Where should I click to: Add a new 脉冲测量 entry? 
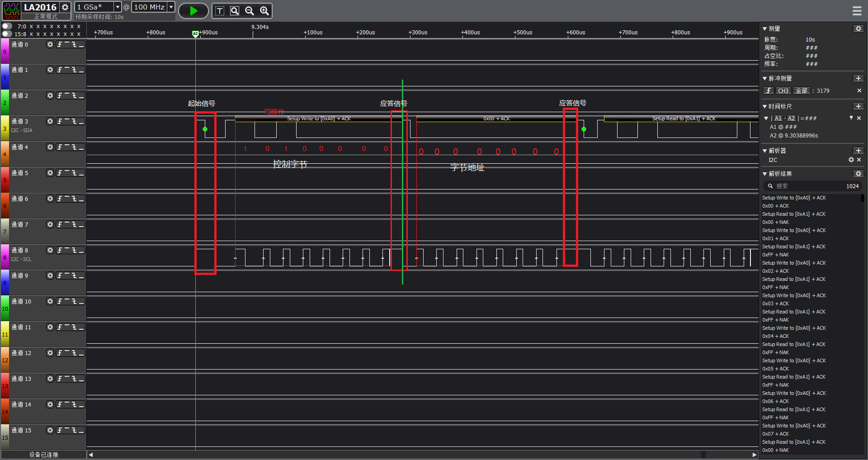[x=858, y=78]
